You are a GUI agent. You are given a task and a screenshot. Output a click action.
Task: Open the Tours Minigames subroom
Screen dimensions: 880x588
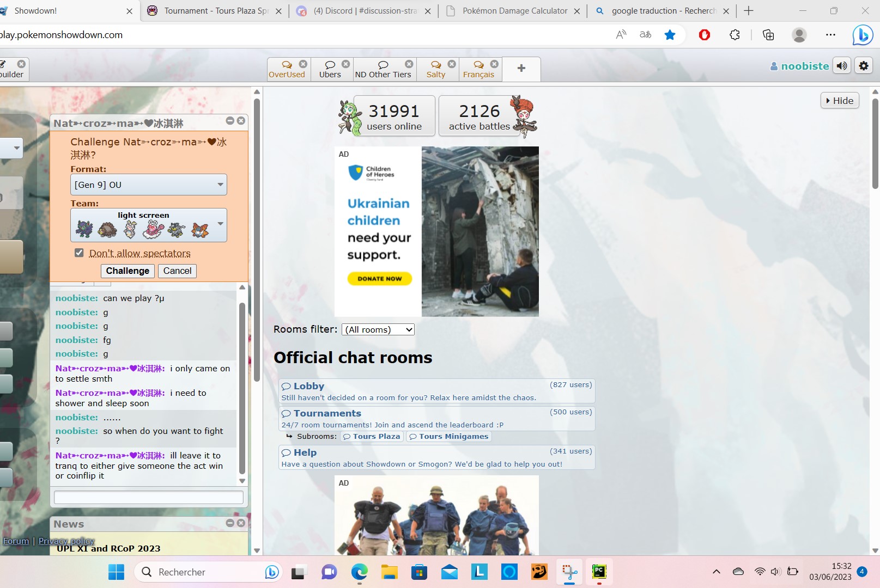pyautogui.click(x=449, y=436)
